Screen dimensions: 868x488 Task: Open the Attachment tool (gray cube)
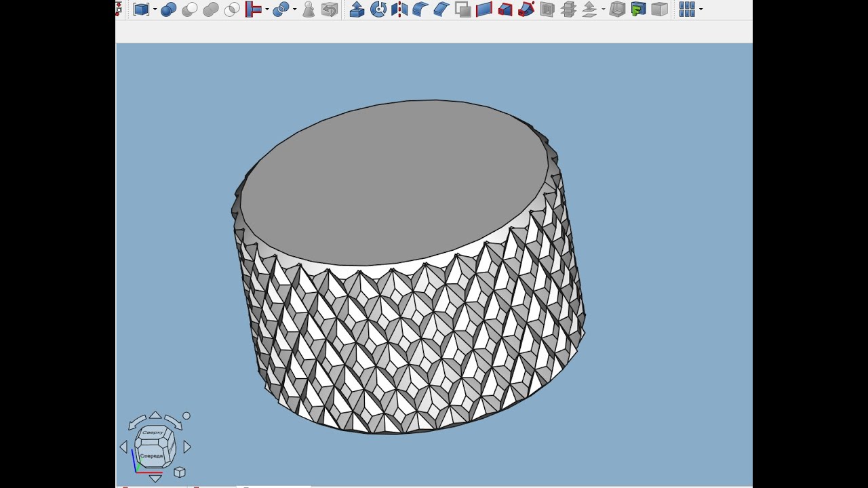pos(659,9)
